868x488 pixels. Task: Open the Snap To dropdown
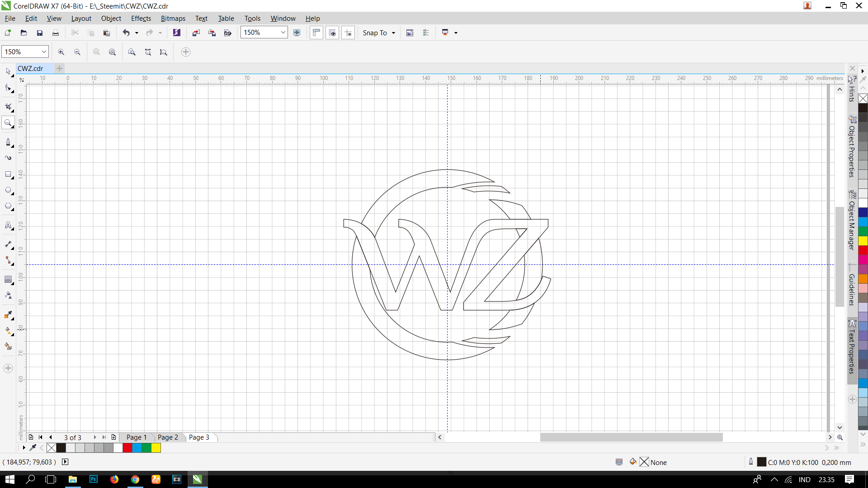[x=393, y=33]
